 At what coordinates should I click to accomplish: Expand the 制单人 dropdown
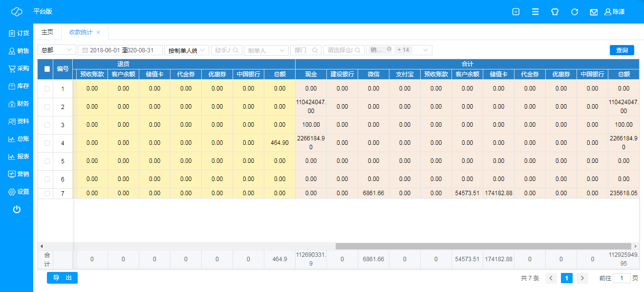(x=266, y=50)
